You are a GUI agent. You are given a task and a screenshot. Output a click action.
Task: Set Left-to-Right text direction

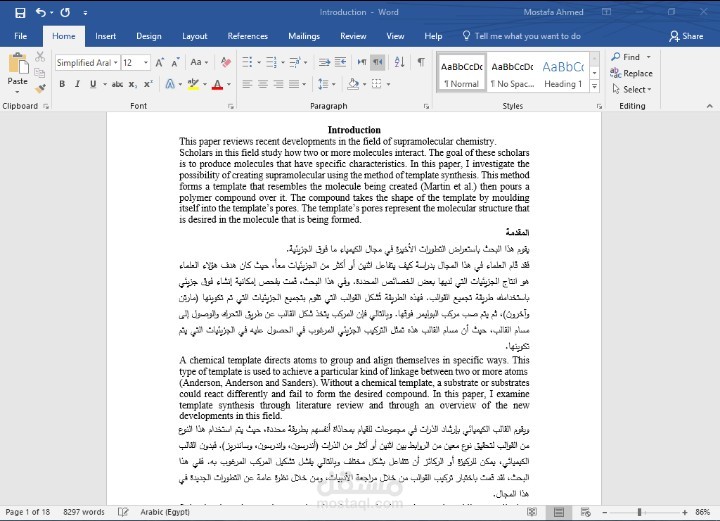[362, 62]
